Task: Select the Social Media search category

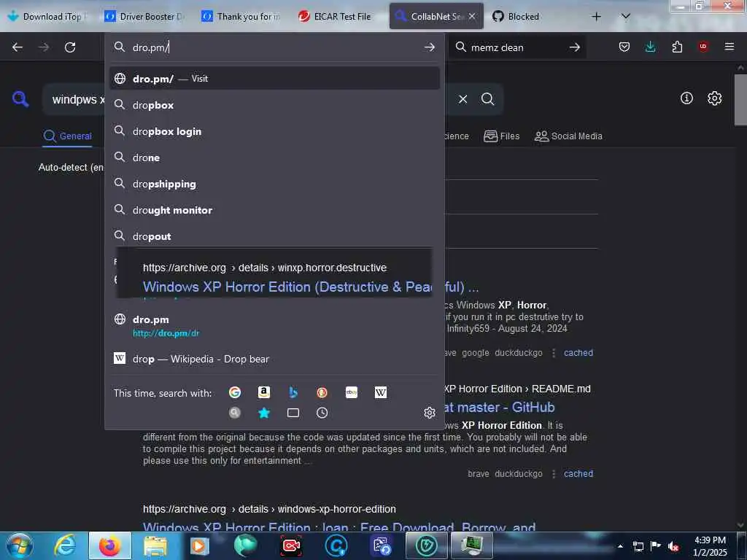Action: click(568, 136)
